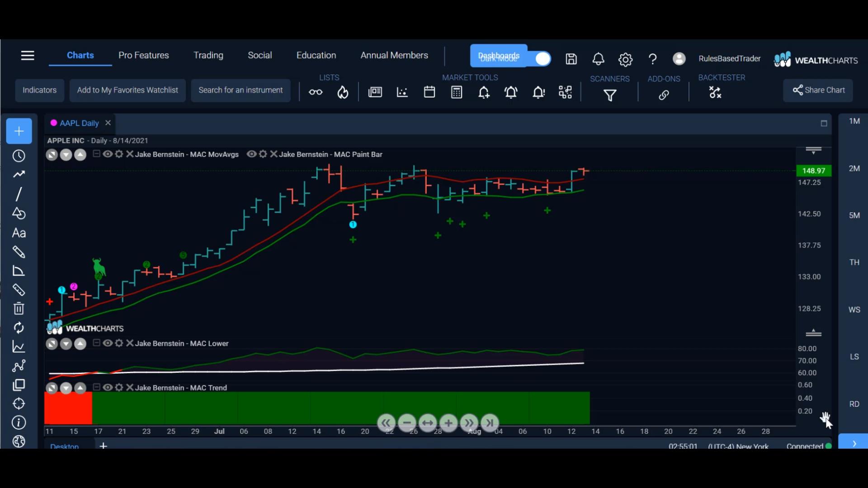Toggle visibility of MAC Lower indicator

108,343
